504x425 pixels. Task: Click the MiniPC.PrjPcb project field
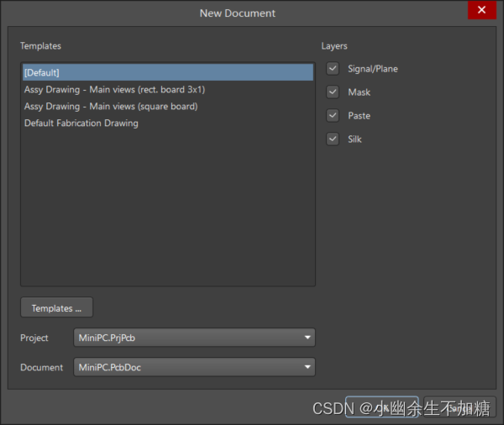pyautogui.click(x=185, y=338)
